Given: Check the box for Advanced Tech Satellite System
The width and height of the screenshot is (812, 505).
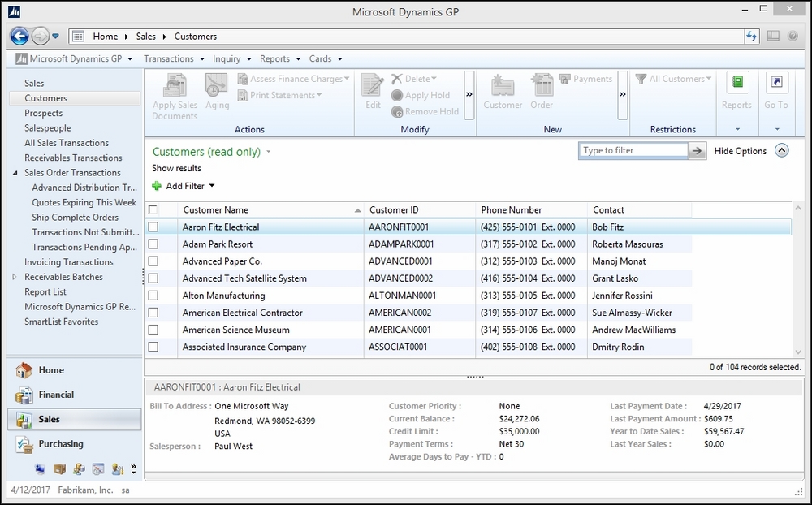Looking at the screenshot, I should (153, 278).
